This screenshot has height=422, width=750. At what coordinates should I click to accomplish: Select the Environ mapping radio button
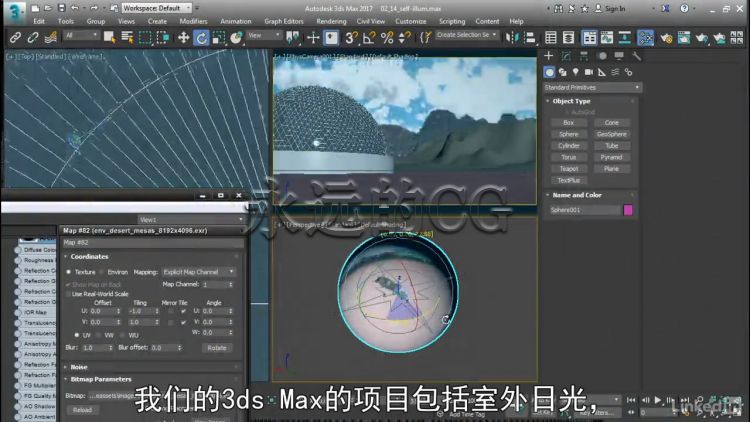(x=101, y=272)
